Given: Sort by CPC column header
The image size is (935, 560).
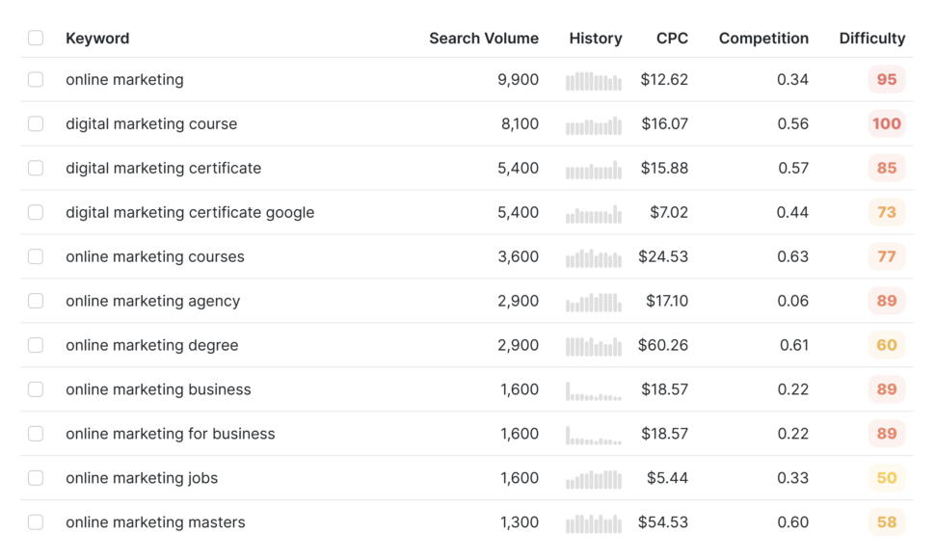Looking at the screenshot, I should (x=672, y=39).
